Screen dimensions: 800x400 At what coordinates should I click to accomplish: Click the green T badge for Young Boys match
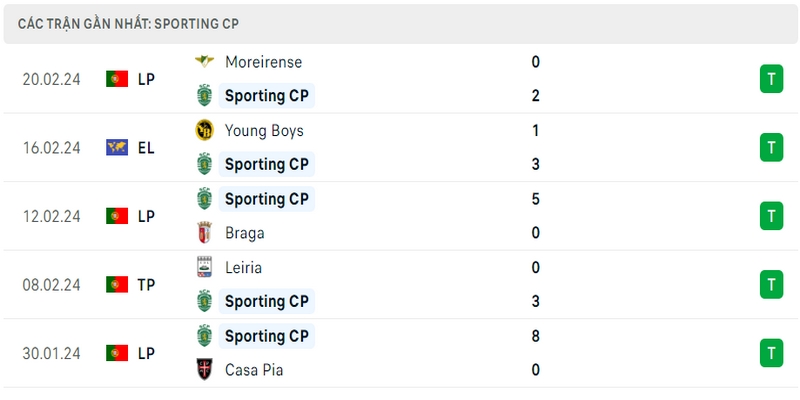(x=771, y=147)
